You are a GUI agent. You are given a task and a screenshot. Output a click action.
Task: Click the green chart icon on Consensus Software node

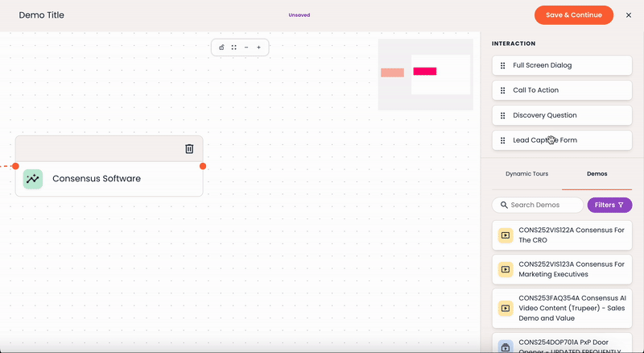coord(33,179)
